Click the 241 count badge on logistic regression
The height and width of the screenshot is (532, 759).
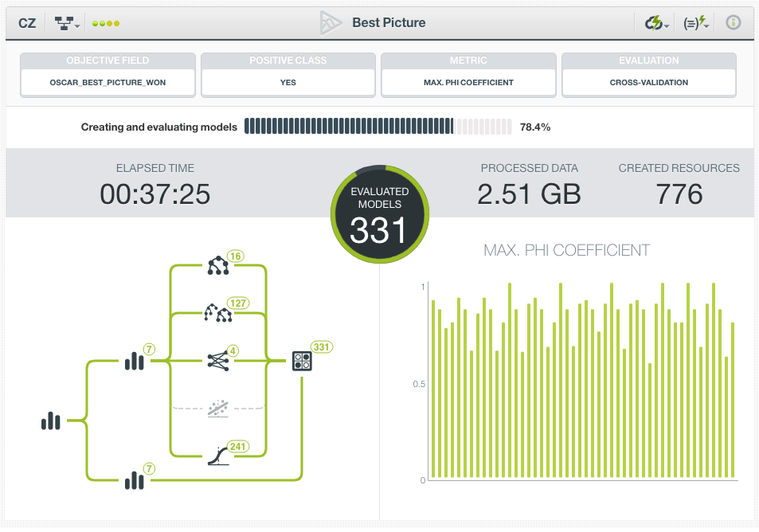click(237, 446)
